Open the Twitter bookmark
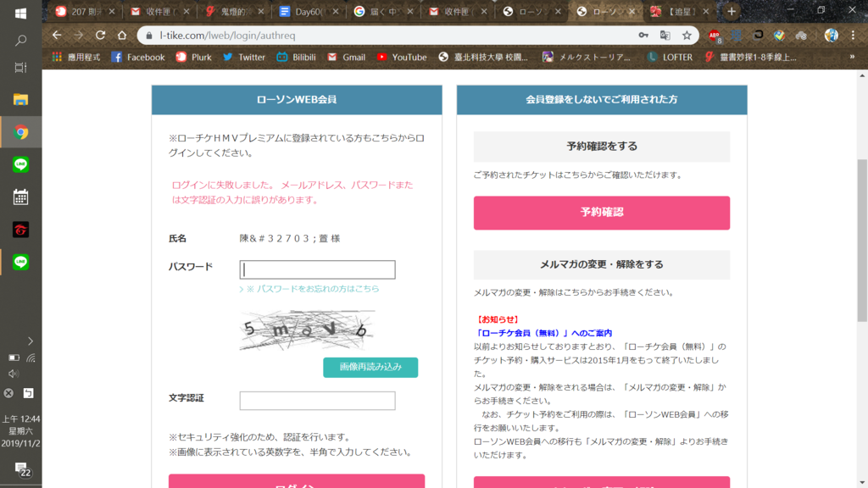Image resolution: width=868 pixels, height=488 pixels. click(x=244, y=57)
